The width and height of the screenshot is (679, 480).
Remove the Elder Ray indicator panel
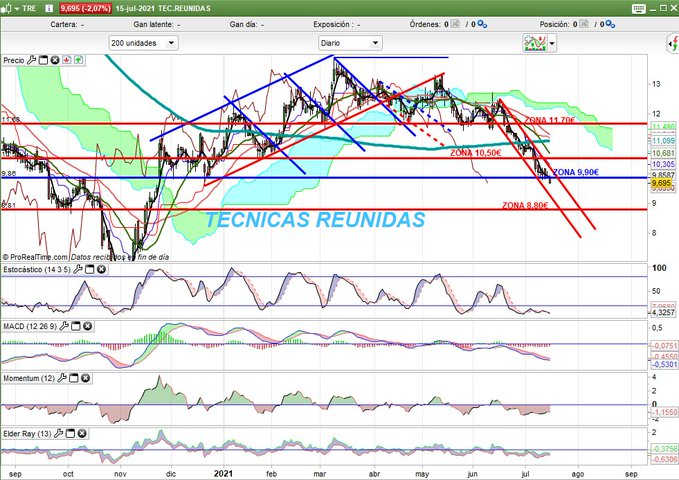(82, 433)
